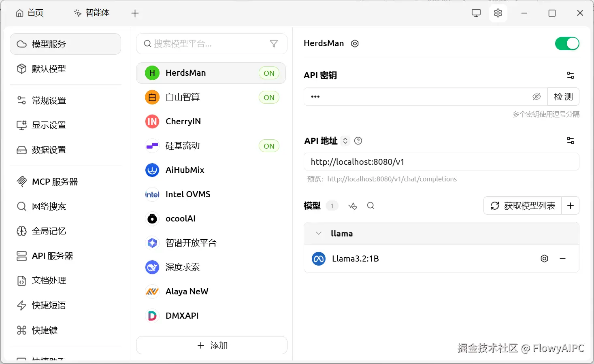Switch to 首页 home tab

[30, 13]
